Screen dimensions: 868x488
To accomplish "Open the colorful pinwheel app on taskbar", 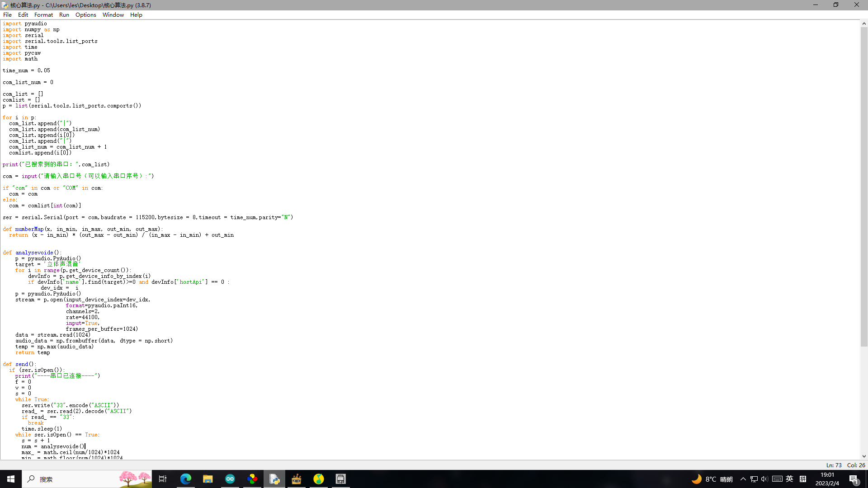I will pyautogui.click(x=252, y=479).
